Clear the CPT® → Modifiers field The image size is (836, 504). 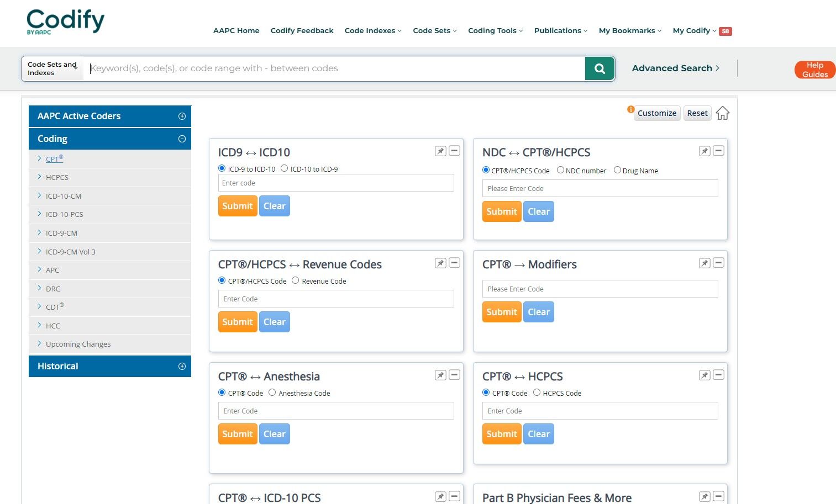(539, 312)
